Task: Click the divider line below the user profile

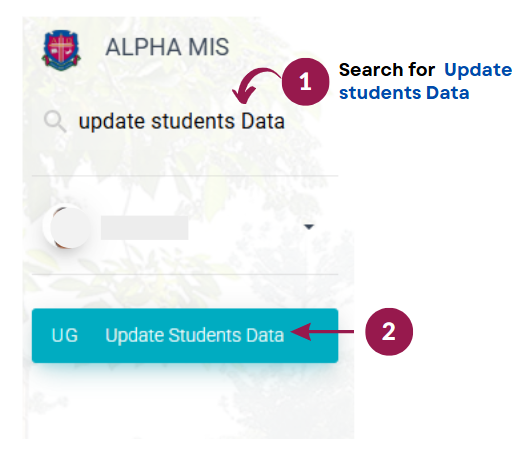Action: click(x=185, y=274)
